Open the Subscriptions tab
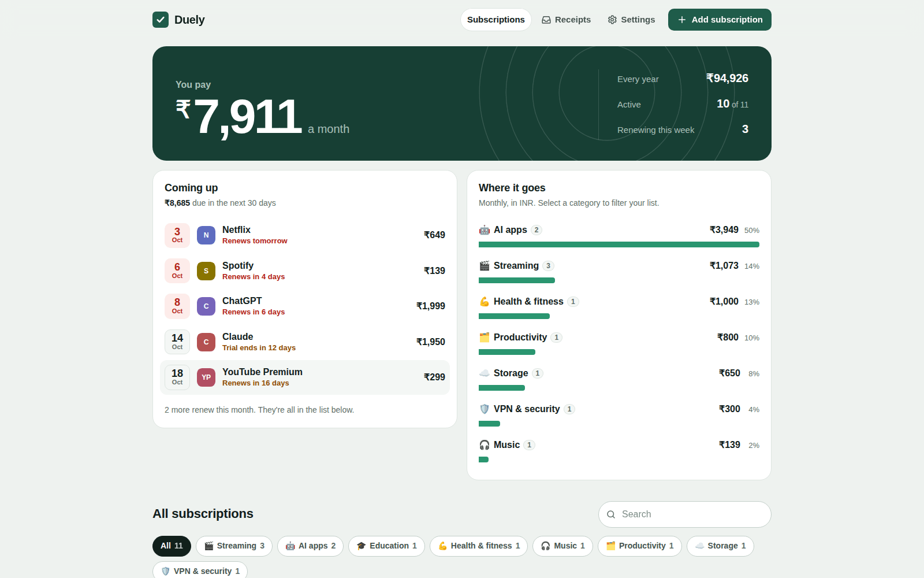 (x=496, y=20)
